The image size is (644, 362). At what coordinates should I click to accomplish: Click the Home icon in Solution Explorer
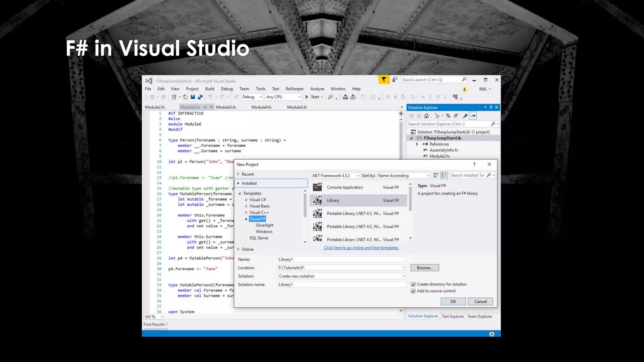[426, 116]
